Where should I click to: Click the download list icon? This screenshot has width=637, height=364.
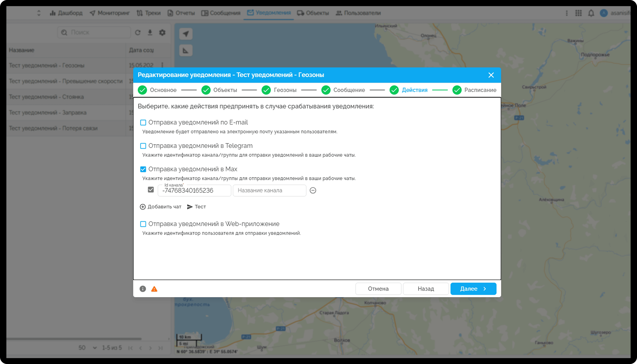150,33
